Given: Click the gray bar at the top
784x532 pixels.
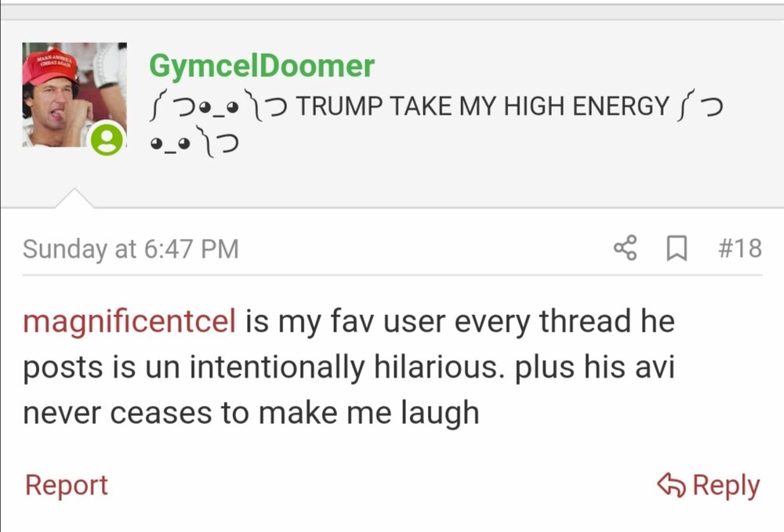Looking at the screenshot, I should click(x=392, y=11).
